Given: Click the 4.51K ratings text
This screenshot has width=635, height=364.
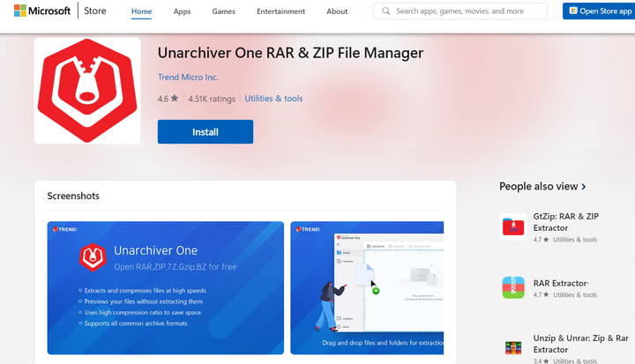Looking at the screenshot, I should coord(212,99).
